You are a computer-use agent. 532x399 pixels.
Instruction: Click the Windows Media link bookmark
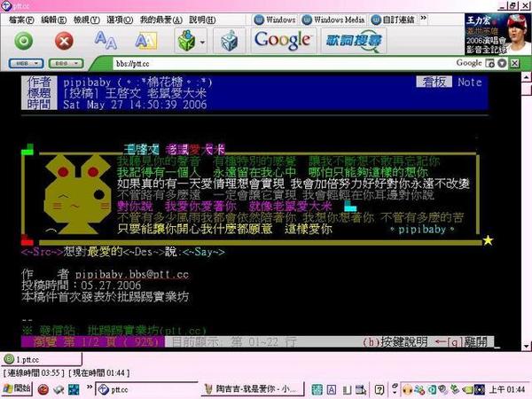point(333,20)
